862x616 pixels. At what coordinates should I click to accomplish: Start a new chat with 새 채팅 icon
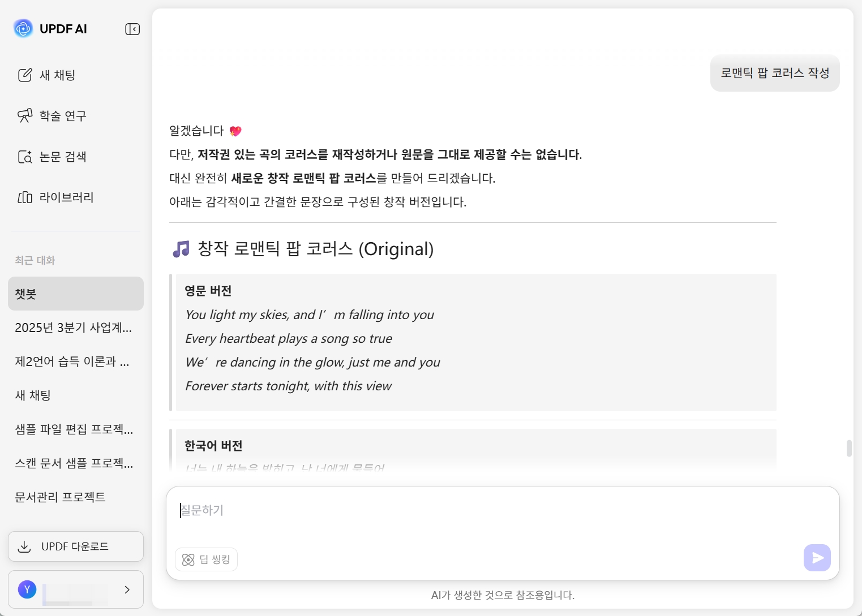[25, 75]
